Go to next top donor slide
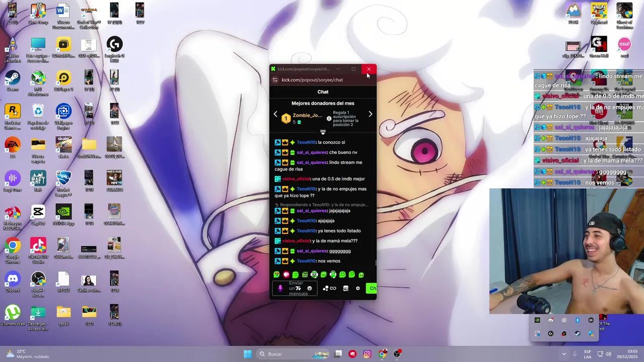The image size is (644, 362). tap(370, 114)
